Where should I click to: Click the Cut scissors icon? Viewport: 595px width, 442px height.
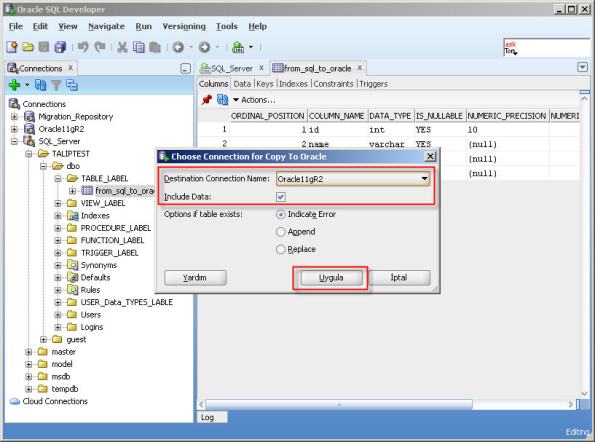[x=122, y=47]
